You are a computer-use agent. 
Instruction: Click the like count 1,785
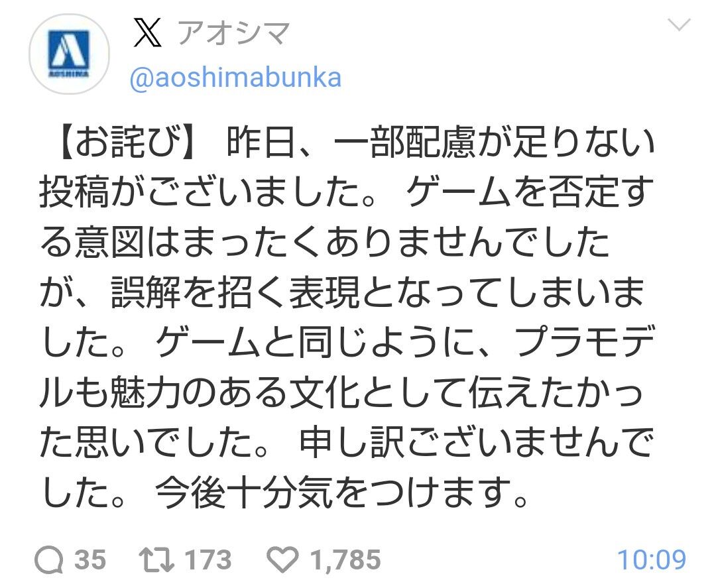(x=345, y=560)
